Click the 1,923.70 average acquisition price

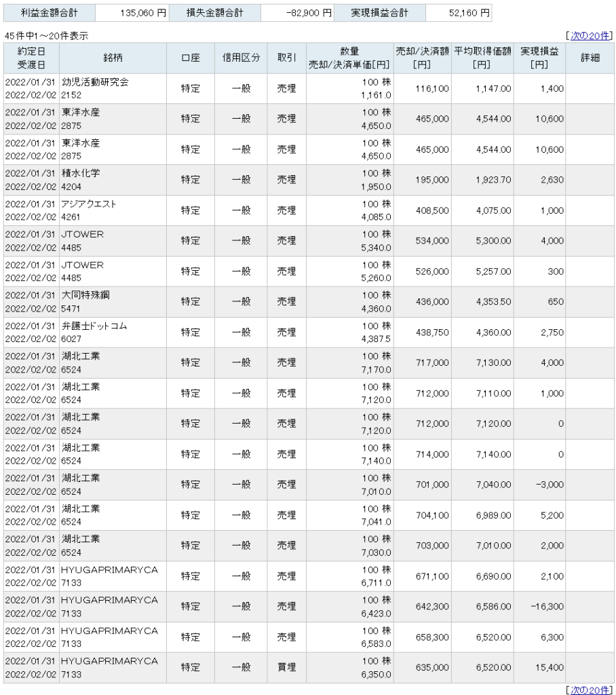click(x=493, y=180)
